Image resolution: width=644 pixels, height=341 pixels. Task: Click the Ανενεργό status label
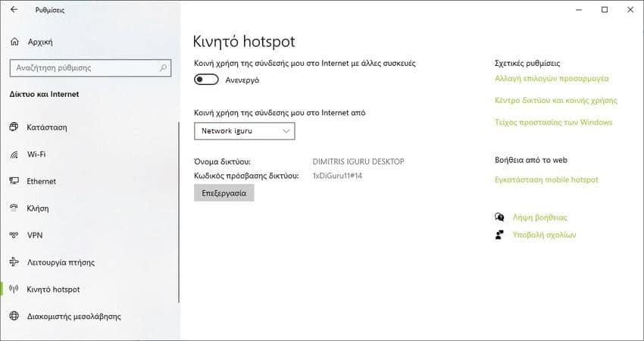pyautogui.click(x=242, y=80)
